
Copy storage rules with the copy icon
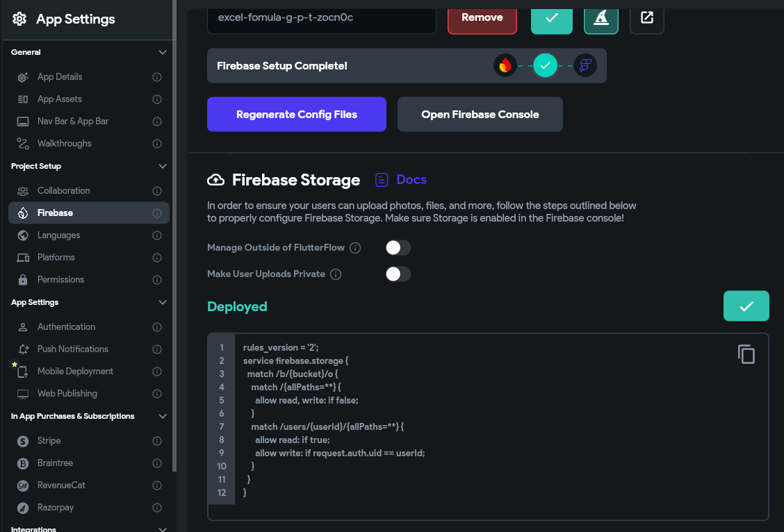[x=746, y=354]
